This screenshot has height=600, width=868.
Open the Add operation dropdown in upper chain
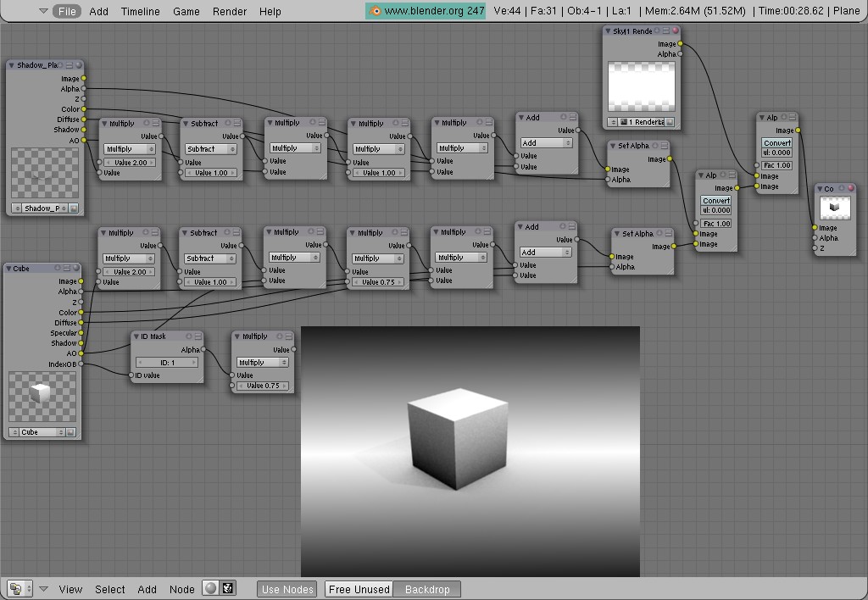point(546,143)
